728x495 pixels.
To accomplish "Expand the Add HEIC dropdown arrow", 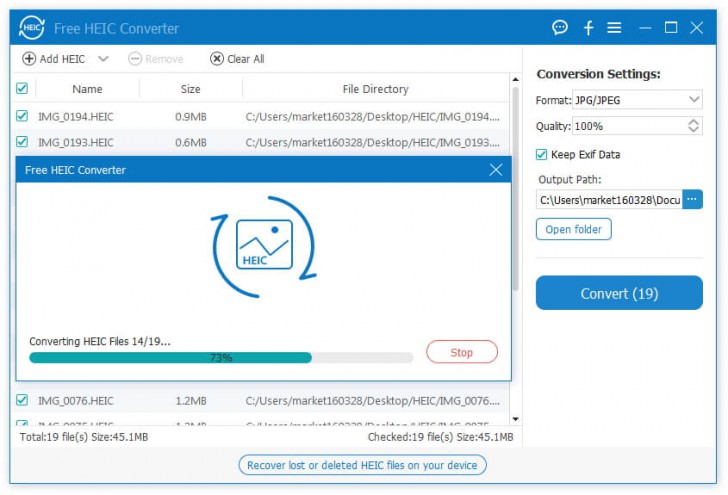I will (103, 59).
